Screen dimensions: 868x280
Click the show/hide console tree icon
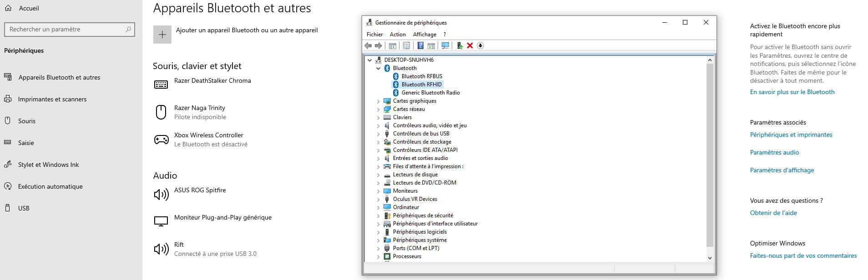pos(392,45)
